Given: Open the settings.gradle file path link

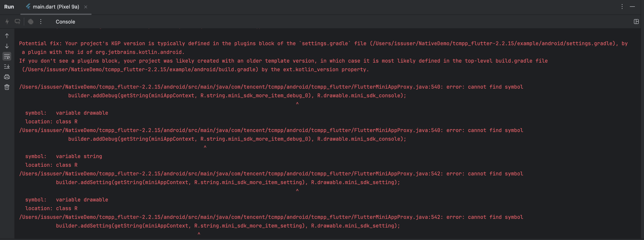Looking at the screenshot, I should pos(492,44).
